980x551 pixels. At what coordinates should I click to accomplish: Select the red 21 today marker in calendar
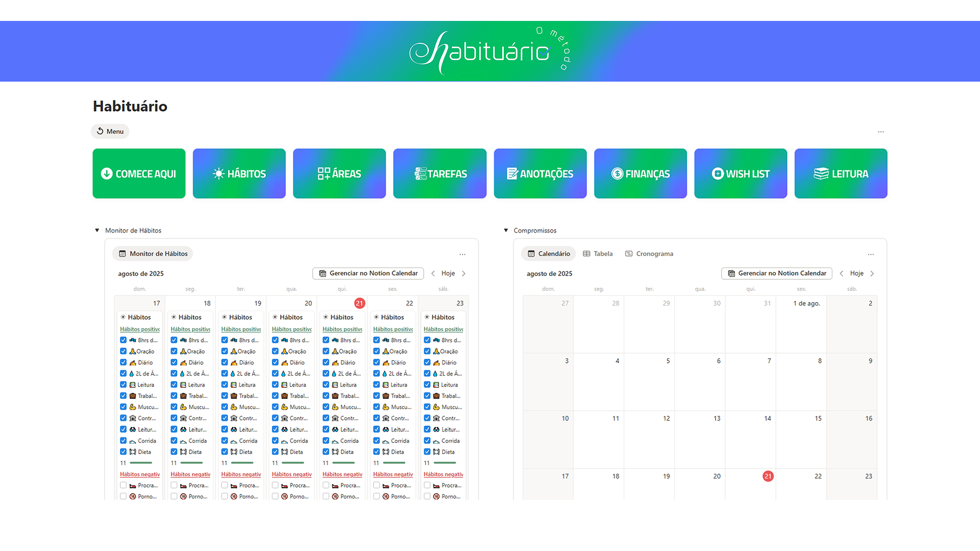click(768, 476)
